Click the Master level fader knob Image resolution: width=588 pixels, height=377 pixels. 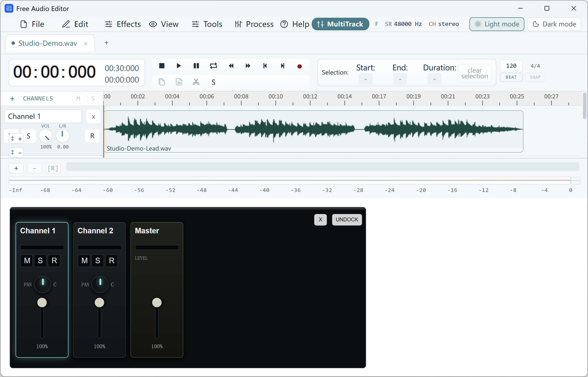[x=157, y=303]
